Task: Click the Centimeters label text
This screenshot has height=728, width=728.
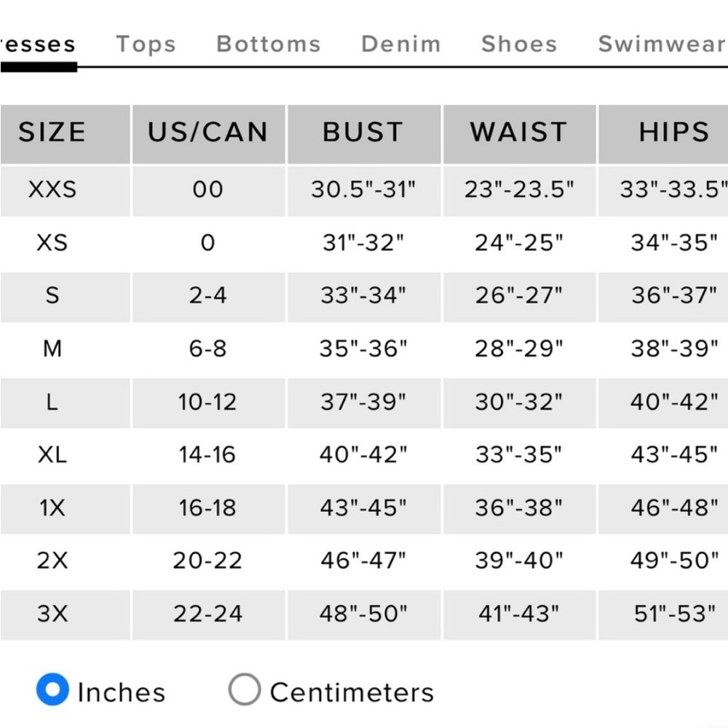Action: point(352,692)
